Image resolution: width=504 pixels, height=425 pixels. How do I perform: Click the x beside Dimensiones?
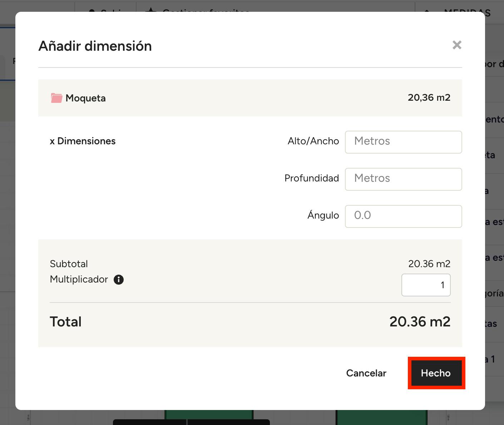[52, 141]
